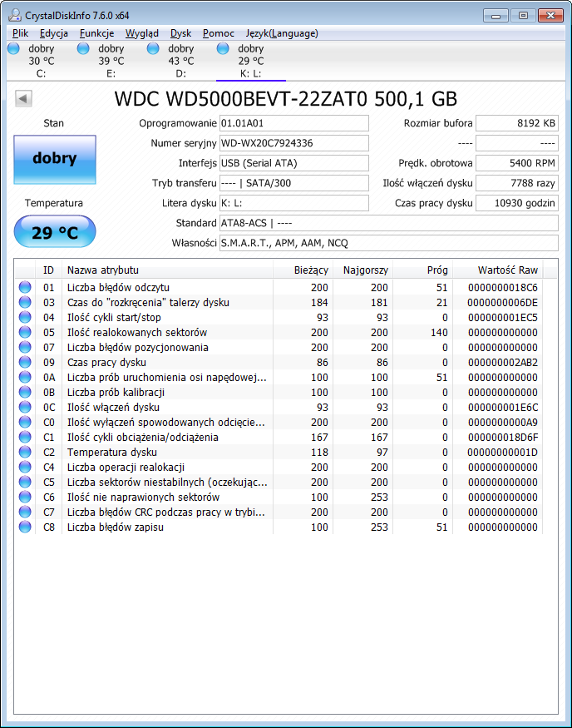Select the 'Liczba błędów zapisu' attribute name
The width and height of the screenshot is (572, 728).
tap(115, 527)
